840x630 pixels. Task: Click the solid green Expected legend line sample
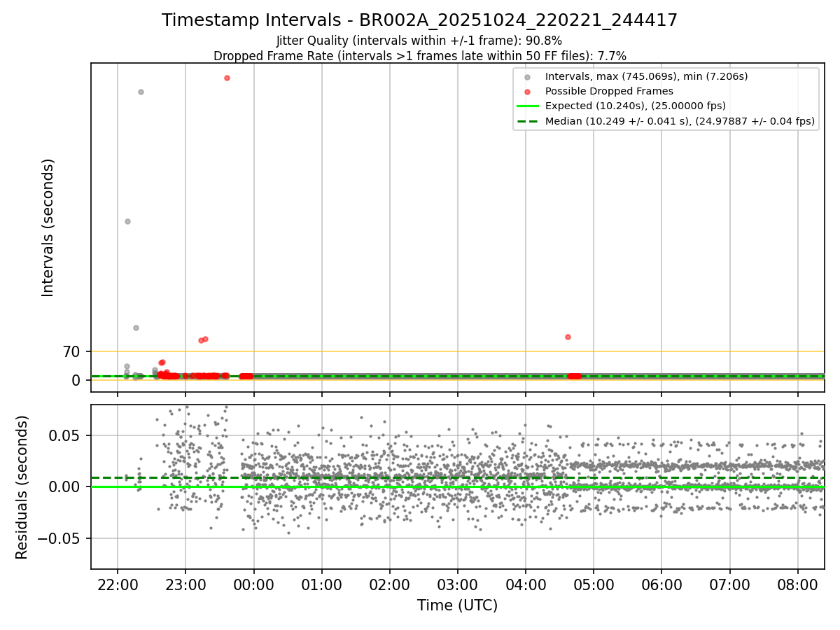[527, 106]
